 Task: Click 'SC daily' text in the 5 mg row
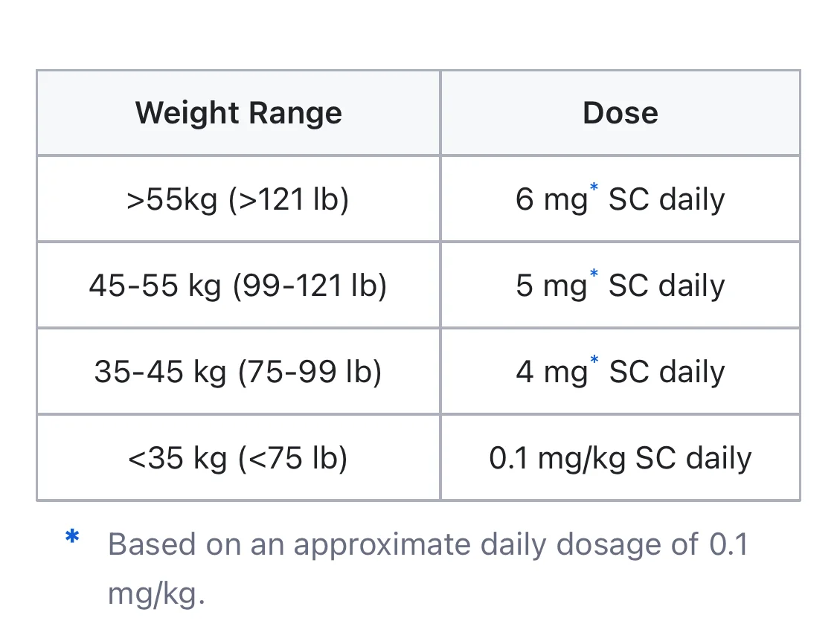point(667,286)
